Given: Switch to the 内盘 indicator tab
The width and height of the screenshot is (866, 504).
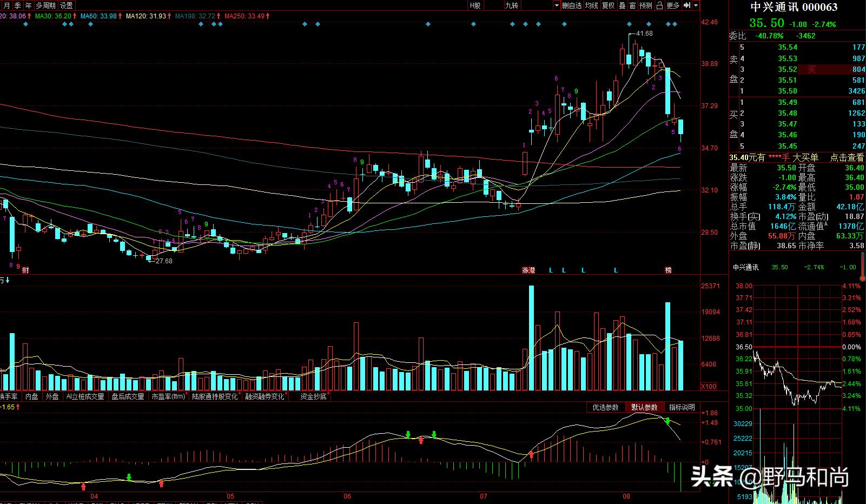Looking at the screenshot, I should click(x=32, y=396).
